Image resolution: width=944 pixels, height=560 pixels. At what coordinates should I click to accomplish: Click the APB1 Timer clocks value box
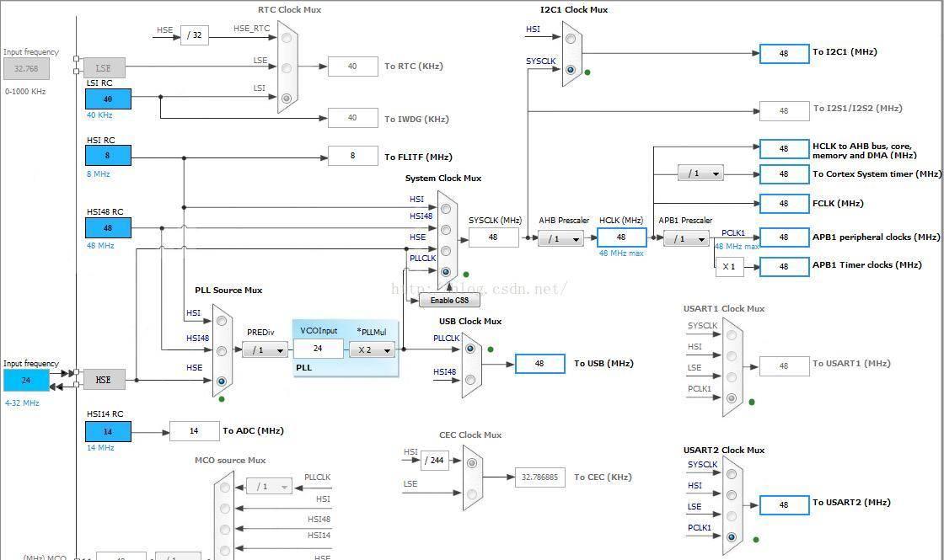click(784, 267)
